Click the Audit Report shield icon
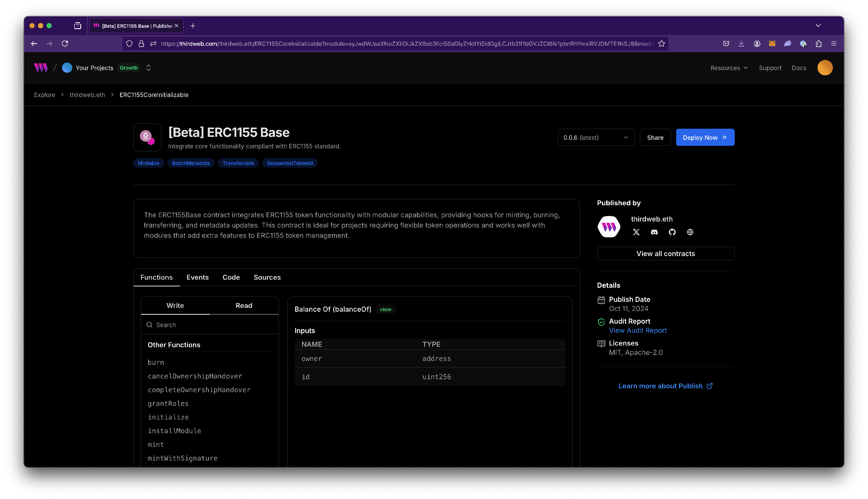The width and height of the screenshot is (868, 499). click(601, 322)
